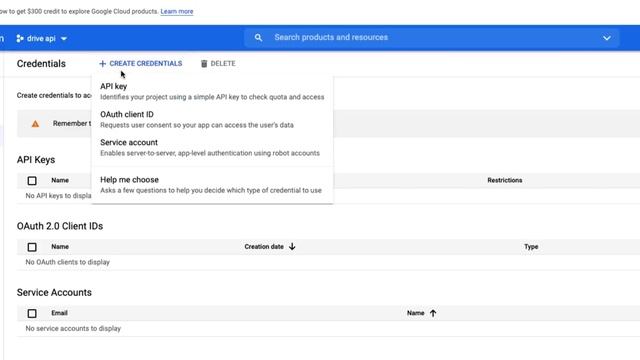
Task: Click the API Keys heading
Action: click(36, 160)
